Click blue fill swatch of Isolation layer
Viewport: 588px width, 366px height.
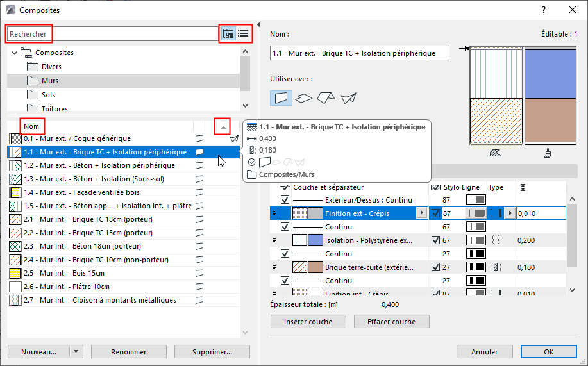pyautogui.click(x=315, y=240)
